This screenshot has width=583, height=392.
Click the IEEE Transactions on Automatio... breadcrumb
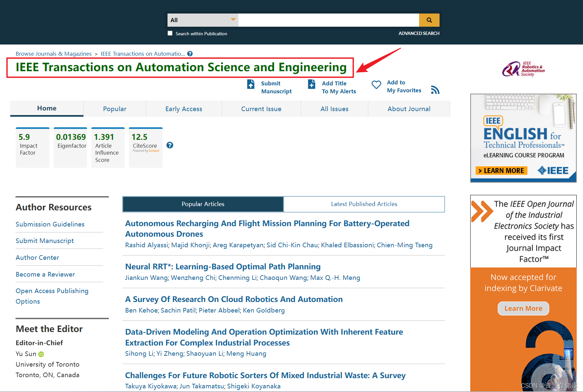[143, 54]
